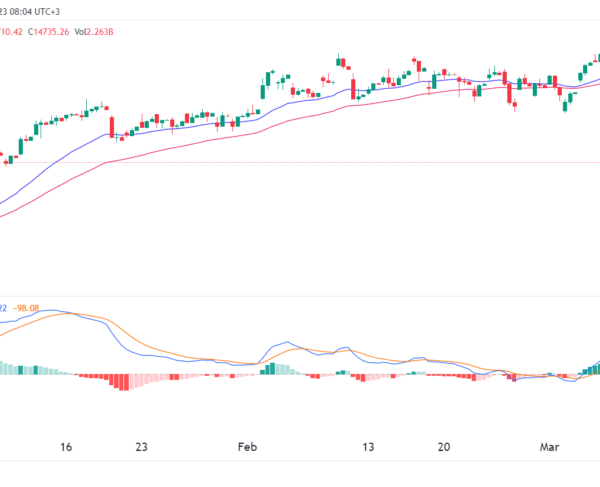Select the C14735.26 close value
600x487 pixels.
point(48,32)
